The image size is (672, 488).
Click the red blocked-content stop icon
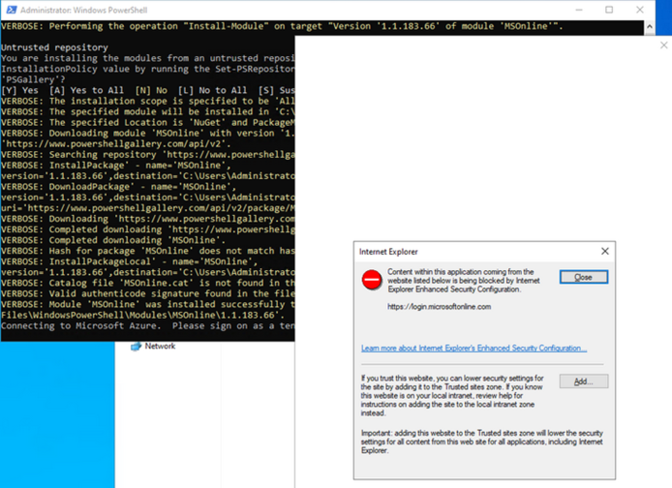(371, 280)
